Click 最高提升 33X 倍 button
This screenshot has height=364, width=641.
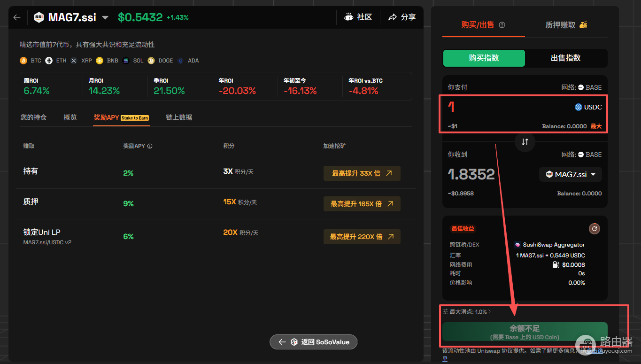coord(362,173)
